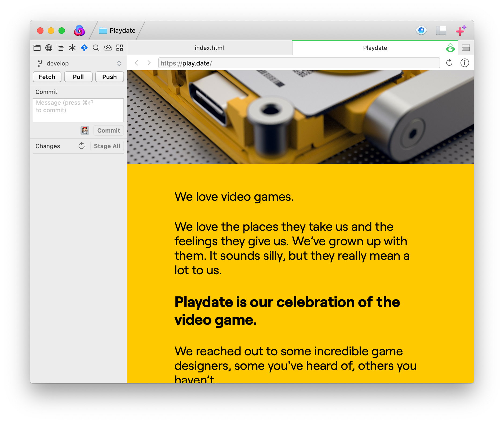The width and height of the screenshot is (504, 423).
Task: Click the Push button
Action: click(x=109, y=77)
